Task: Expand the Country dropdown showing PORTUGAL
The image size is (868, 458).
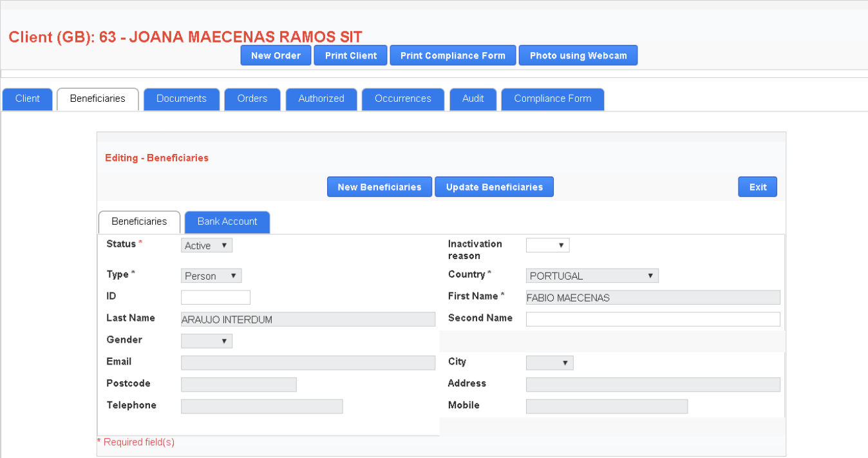Action: (592, 276)
